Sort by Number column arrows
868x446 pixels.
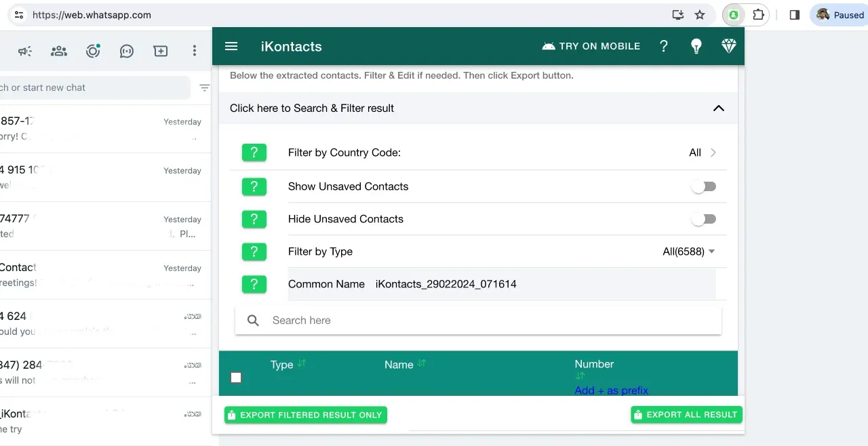580,376
